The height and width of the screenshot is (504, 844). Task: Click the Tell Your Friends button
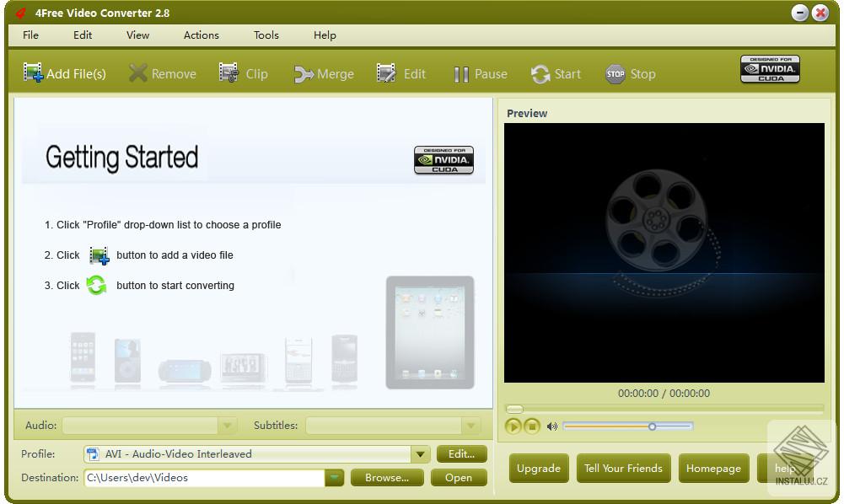point(623,468)
